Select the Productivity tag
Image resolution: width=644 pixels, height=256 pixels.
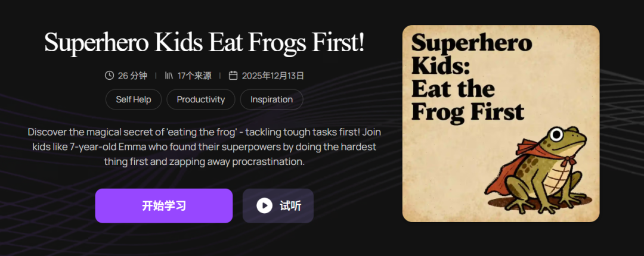pos(201,99)
